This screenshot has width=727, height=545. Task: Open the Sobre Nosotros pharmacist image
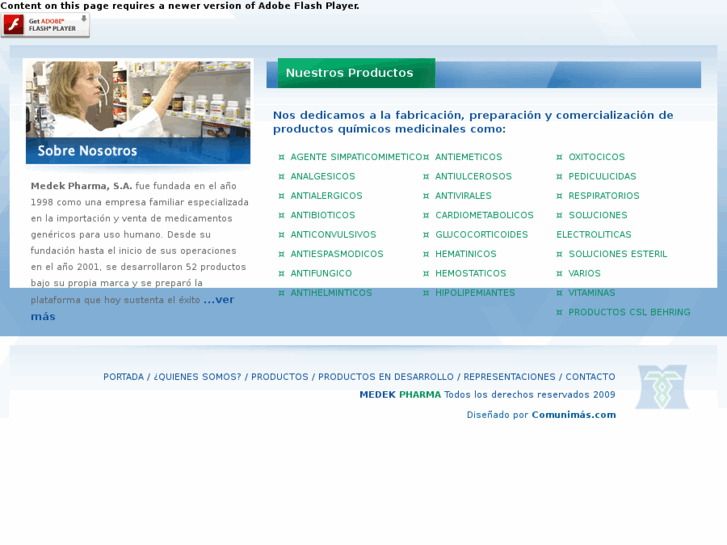click(x=138, y=113)
